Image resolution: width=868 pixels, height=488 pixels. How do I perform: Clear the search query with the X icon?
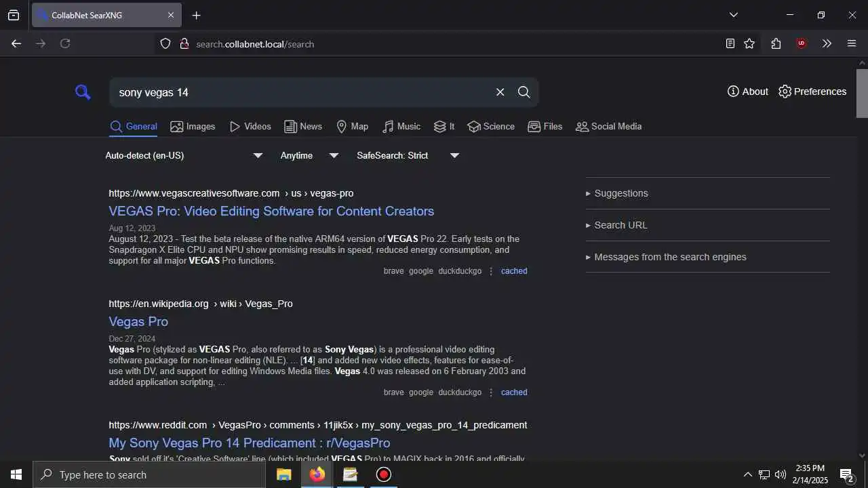coord(500,92)
